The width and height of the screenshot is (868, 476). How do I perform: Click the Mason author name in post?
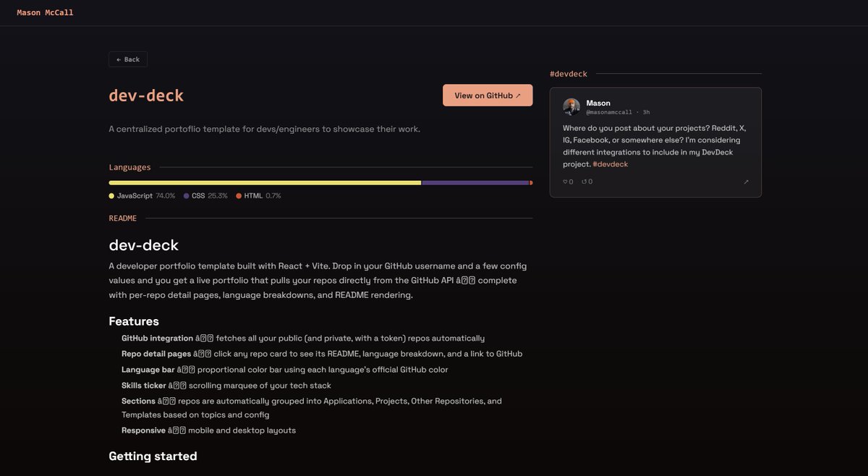(x=598, y=103)
